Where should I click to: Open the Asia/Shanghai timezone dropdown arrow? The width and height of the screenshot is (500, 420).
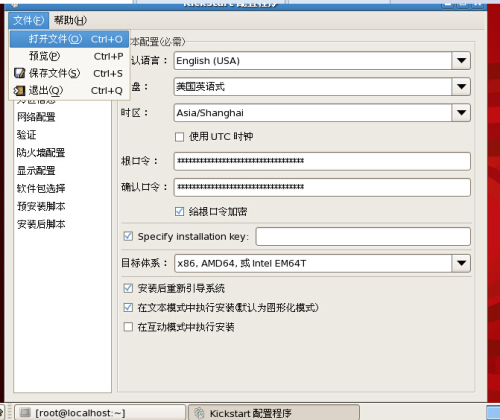(461, 113)
